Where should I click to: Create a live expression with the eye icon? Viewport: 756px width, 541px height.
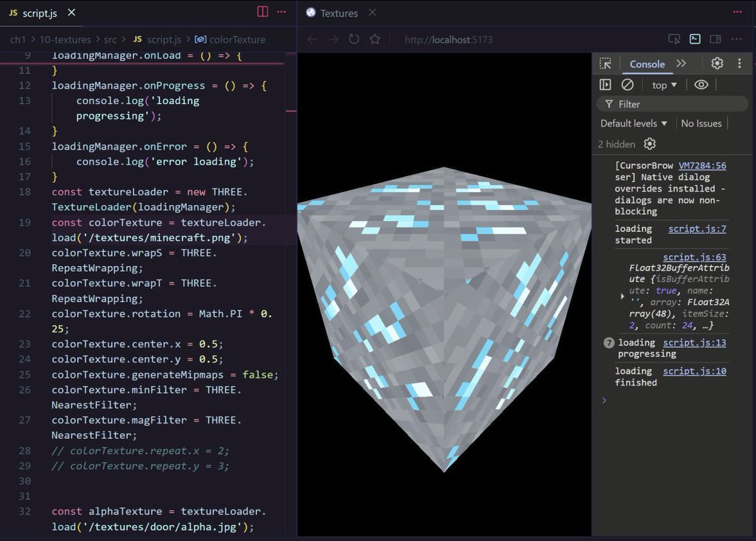click(x=701, y=84)
